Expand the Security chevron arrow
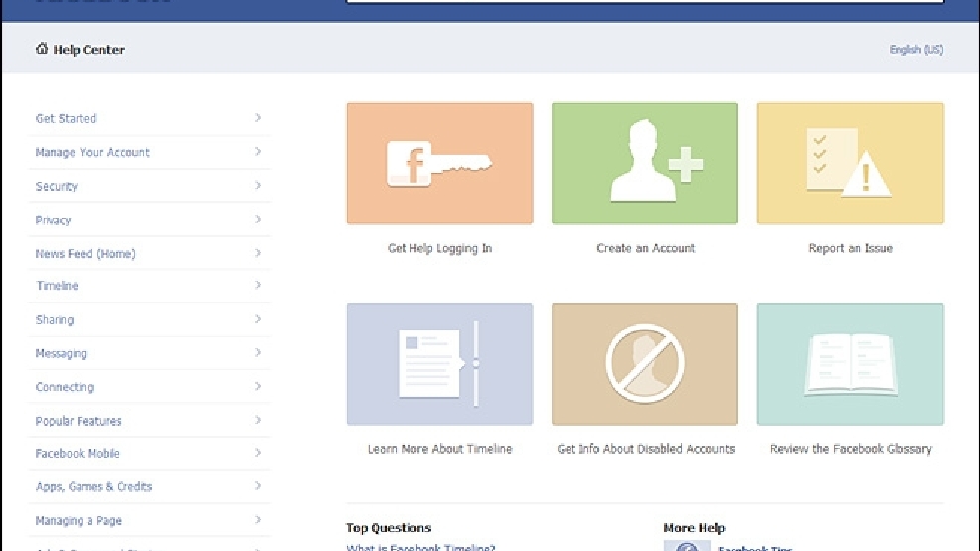Screen dimensions: 980x551 click(258, 186)
